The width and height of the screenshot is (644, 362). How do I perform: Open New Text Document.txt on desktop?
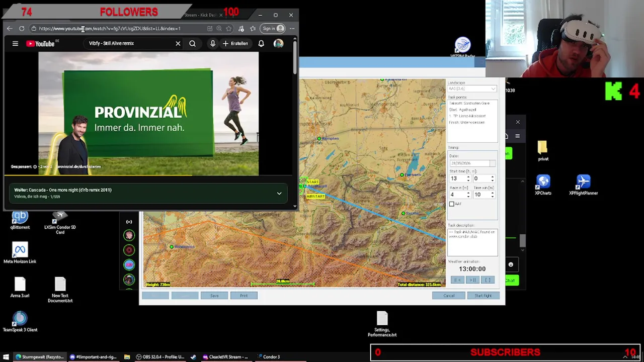pyautogui.click(x=60, y=290)
